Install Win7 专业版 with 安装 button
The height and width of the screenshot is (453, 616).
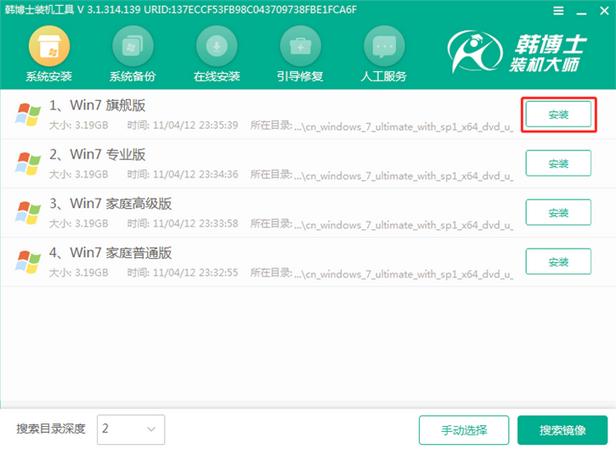559,163
